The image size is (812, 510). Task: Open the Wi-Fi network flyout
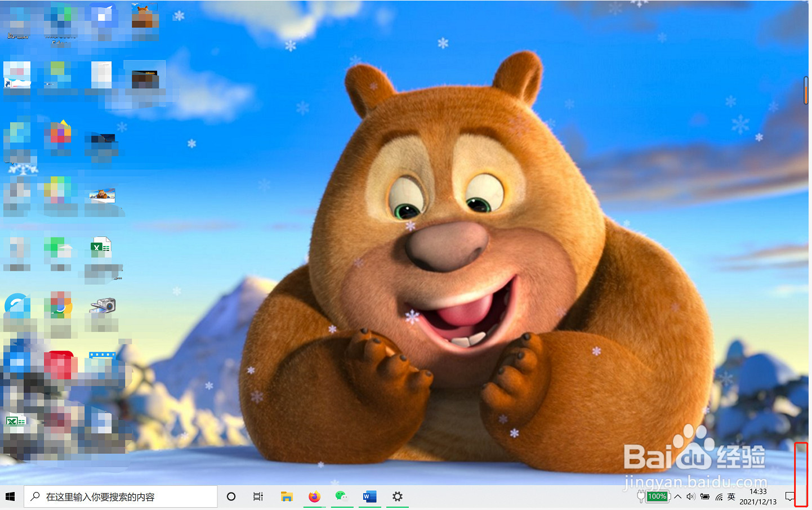pos(719,496)
